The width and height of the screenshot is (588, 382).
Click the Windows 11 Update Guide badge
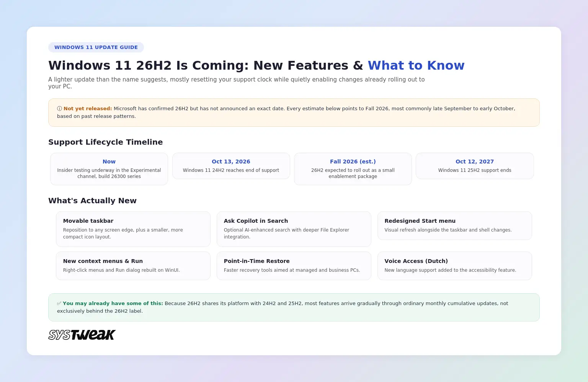[x=96, y=47]
